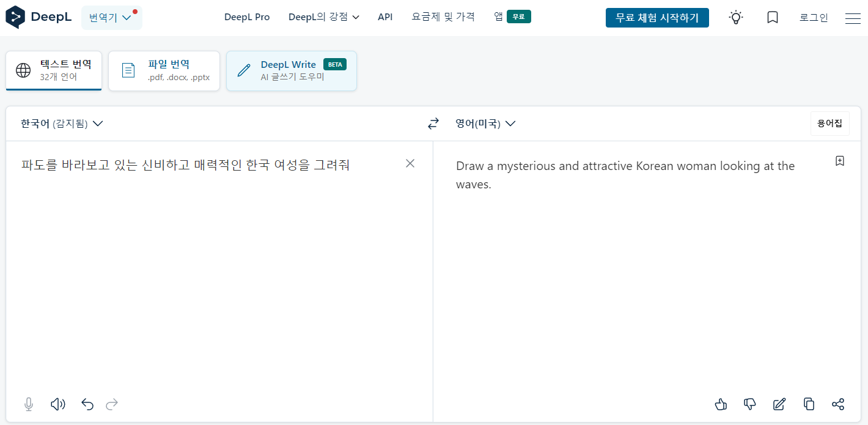Click the pencil icon on DeepL Write
868x425 pixels.
coord(244,70)
